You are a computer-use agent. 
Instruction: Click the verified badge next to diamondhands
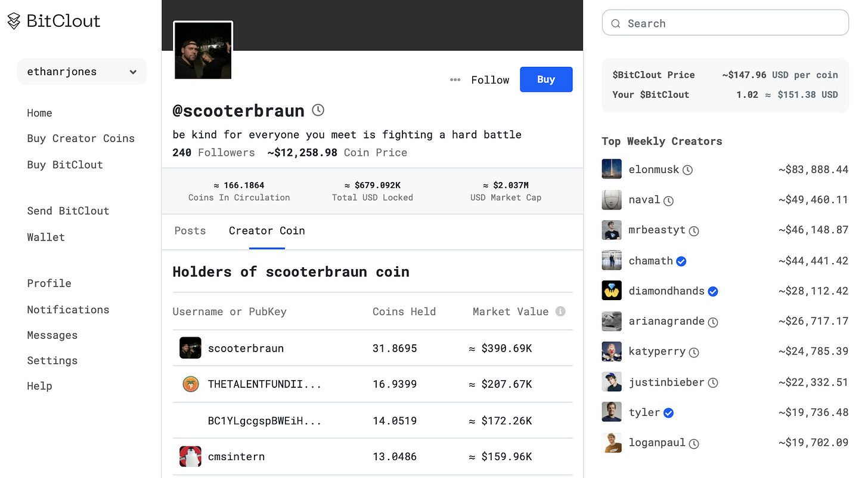coord(713,292)
